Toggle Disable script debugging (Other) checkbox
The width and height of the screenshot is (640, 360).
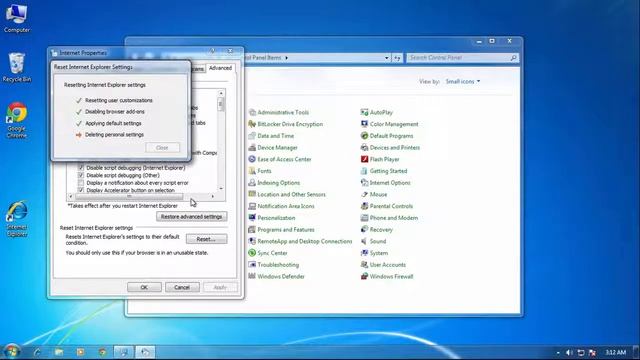coord(81,175)
